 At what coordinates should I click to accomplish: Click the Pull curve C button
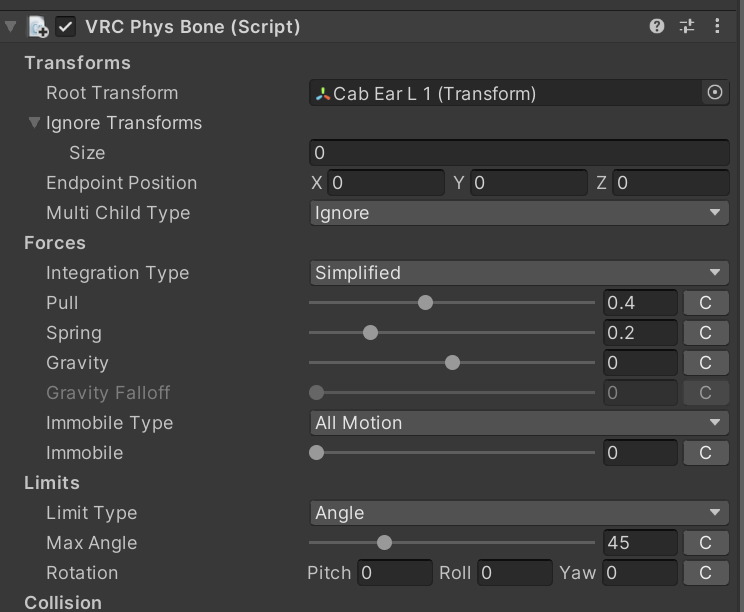[x=705, y=303]
